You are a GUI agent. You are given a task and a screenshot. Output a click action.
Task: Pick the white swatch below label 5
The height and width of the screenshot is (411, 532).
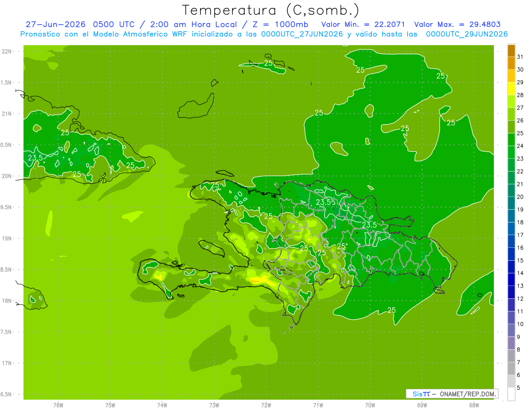(x=511, y=394)
